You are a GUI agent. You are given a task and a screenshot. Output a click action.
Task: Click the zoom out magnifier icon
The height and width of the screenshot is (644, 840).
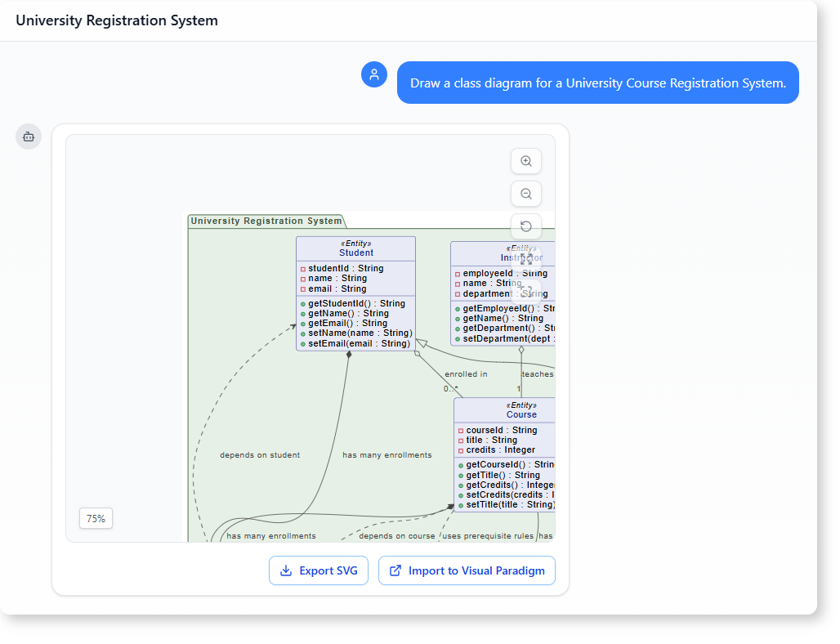click(526, 194)
